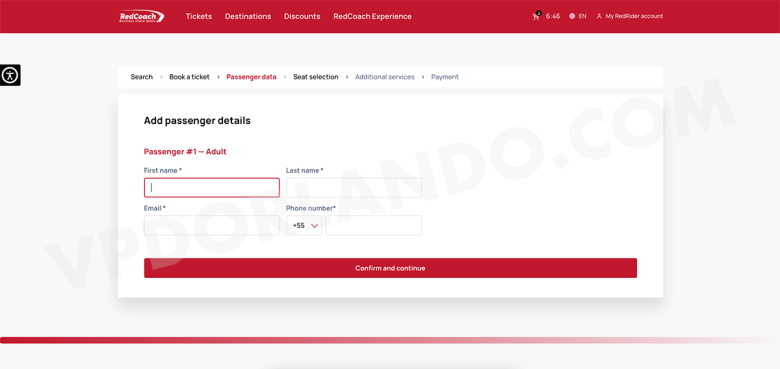Open the +55 country code dropdown
780x369 pixels.
[x=304, y=225]
